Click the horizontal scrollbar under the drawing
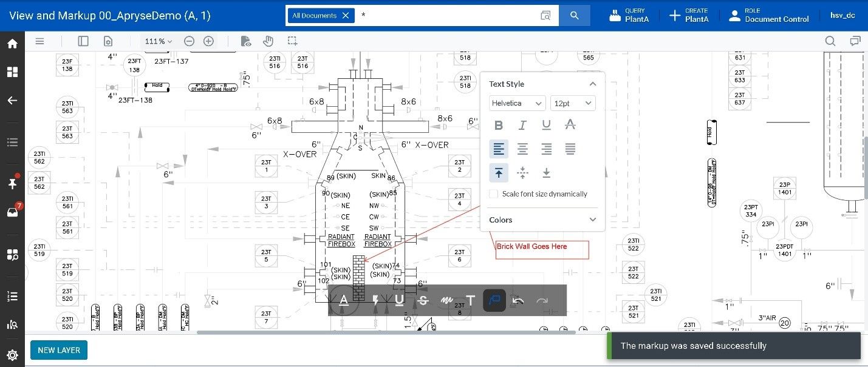This screenshot has height=367, width=868. pyautogui.click(x=386, y=332)
